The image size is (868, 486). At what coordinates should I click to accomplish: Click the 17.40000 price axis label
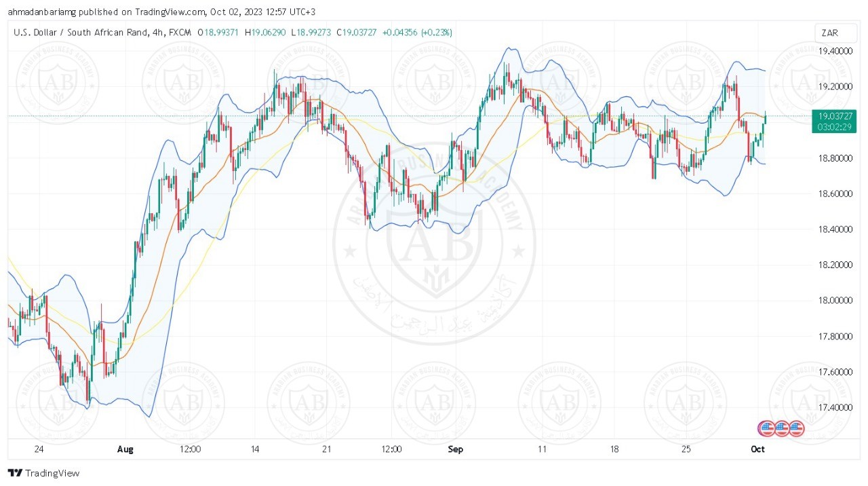(x=835, y=408)
